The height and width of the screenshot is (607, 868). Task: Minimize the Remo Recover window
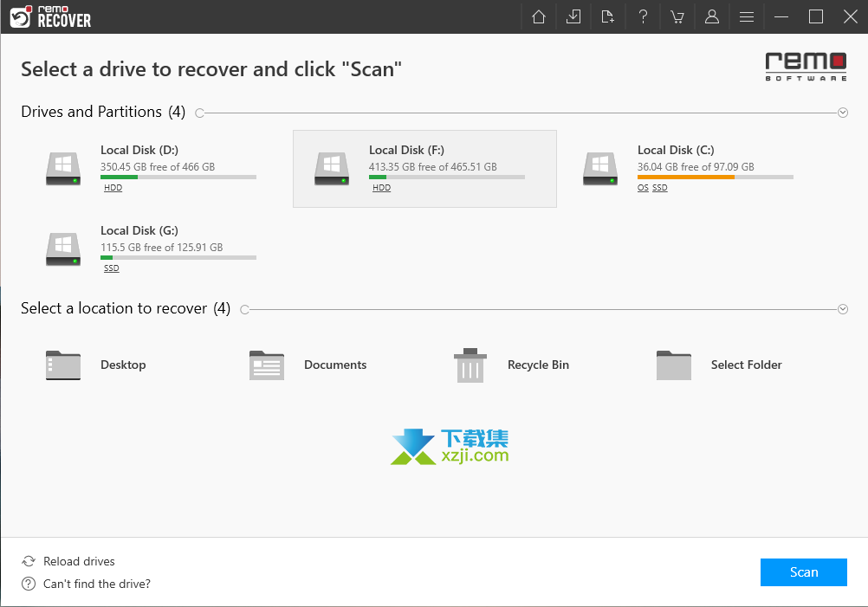click(x=781, y=16)
